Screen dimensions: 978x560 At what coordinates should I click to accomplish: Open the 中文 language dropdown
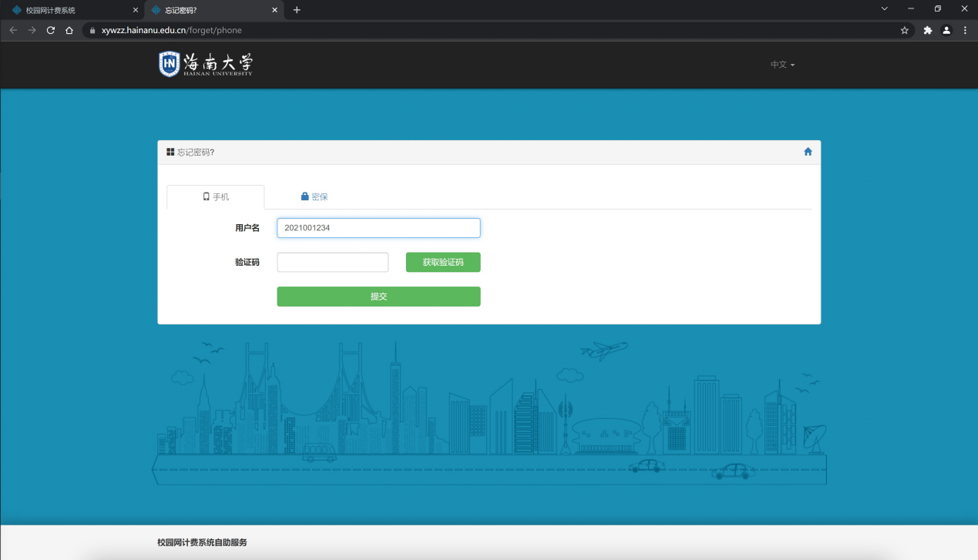point(782,65)
